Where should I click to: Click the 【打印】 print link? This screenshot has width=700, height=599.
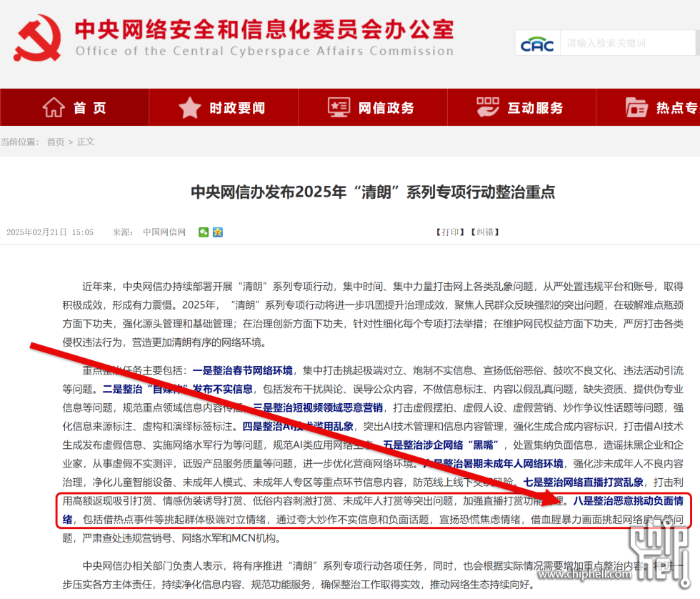pyautogui.click(x=450, y=232)
